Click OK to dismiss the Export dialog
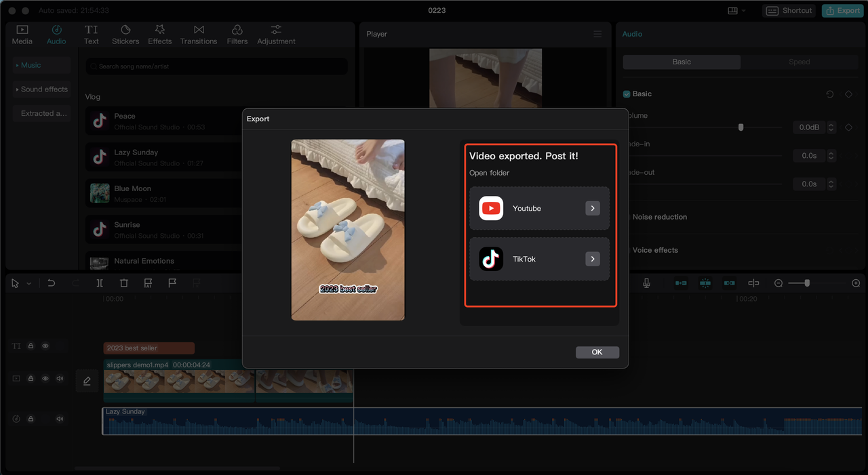The height and width of the screenshot is (475, 868). pyautogui.click(x=597, y=352)
